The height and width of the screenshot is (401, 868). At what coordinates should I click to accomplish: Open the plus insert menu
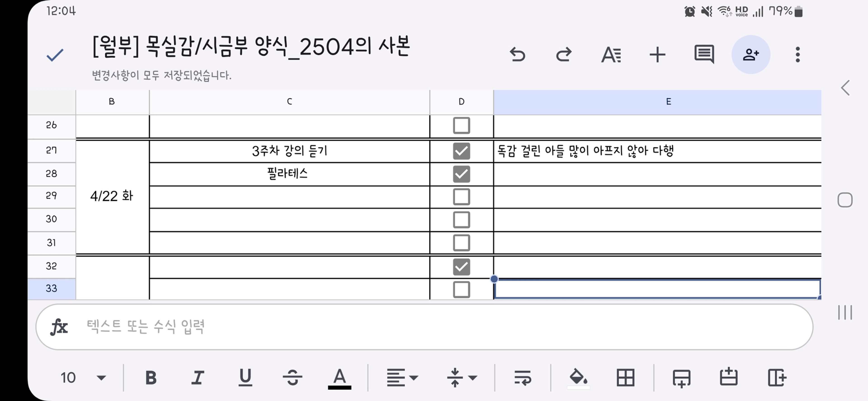(657, 55)
